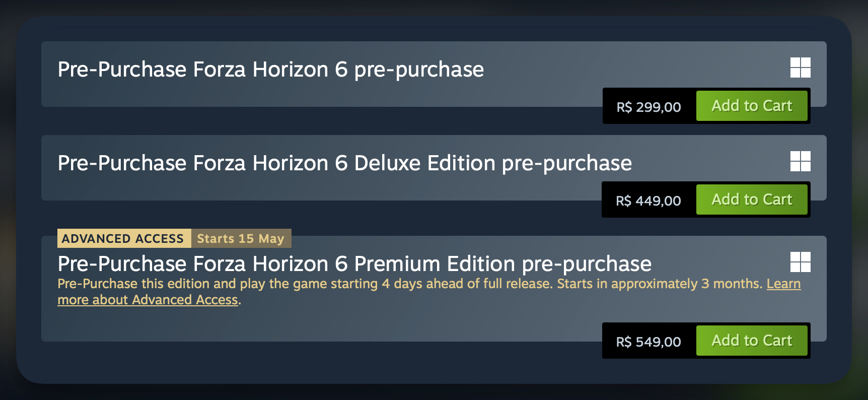Click the Windows icon on the Deluxe Edition row

click(800, 161)
